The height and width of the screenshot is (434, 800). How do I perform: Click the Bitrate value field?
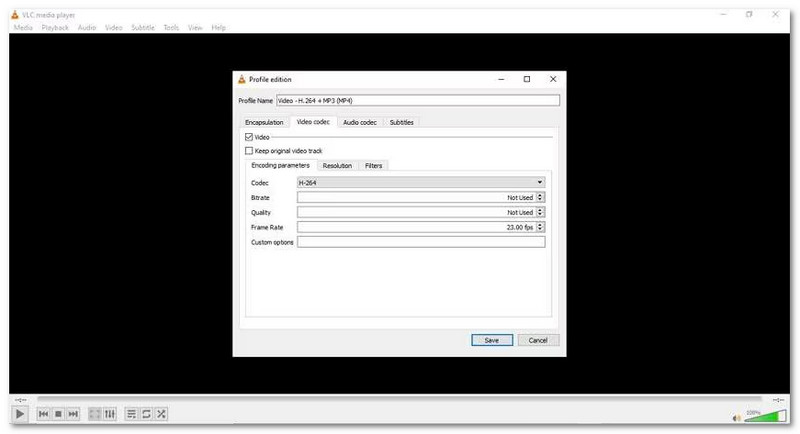(416, 197)
